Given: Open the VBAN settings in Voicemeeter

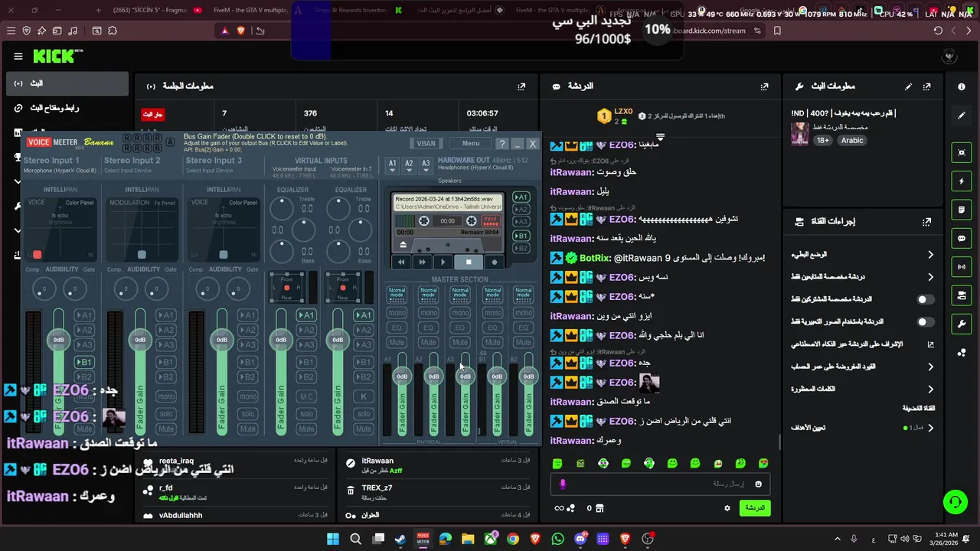Looking at the screenshot, I should [x=426, y=143].
